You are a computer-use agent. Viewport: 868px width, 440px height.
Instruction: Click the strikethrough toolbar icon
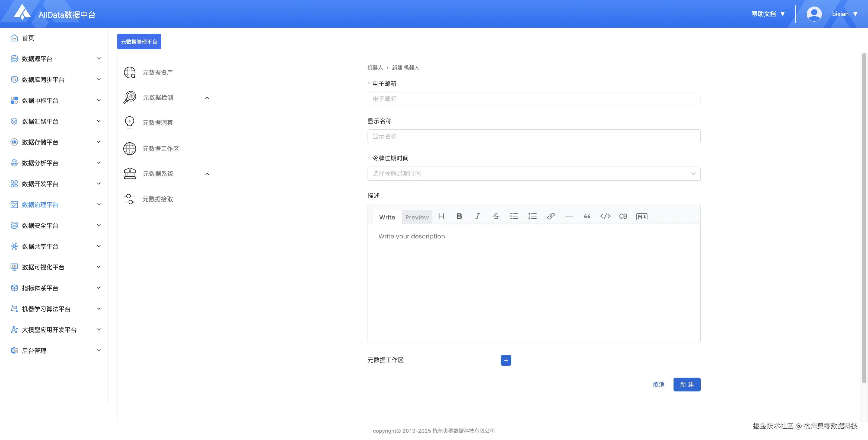(496, 216)
